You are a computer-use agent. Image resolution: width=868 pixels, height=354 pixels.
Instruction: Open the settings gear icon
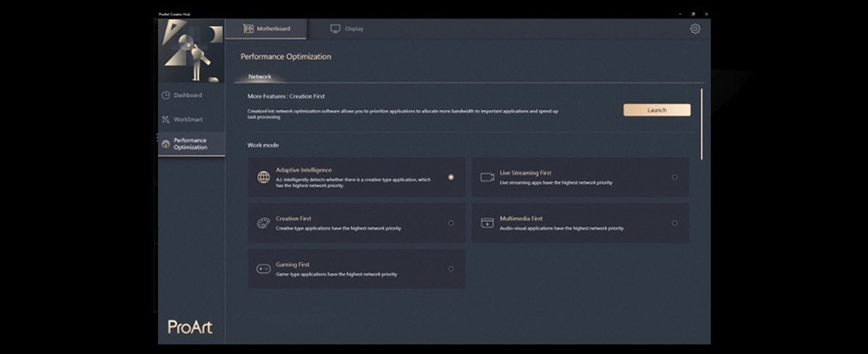tap(695, 29)
